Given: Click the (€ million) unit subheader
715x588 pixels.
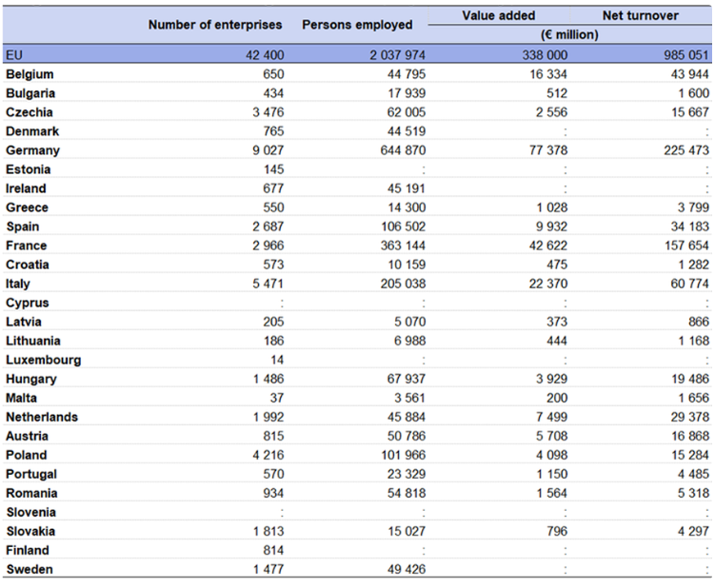Looking at the screenshot, I should point(568,34).
